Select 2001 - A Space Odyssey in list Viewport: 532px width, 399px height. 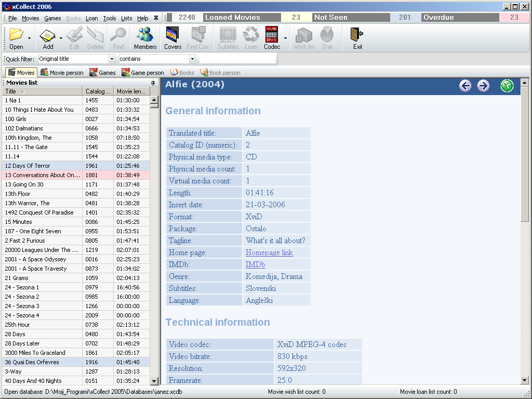36,259
